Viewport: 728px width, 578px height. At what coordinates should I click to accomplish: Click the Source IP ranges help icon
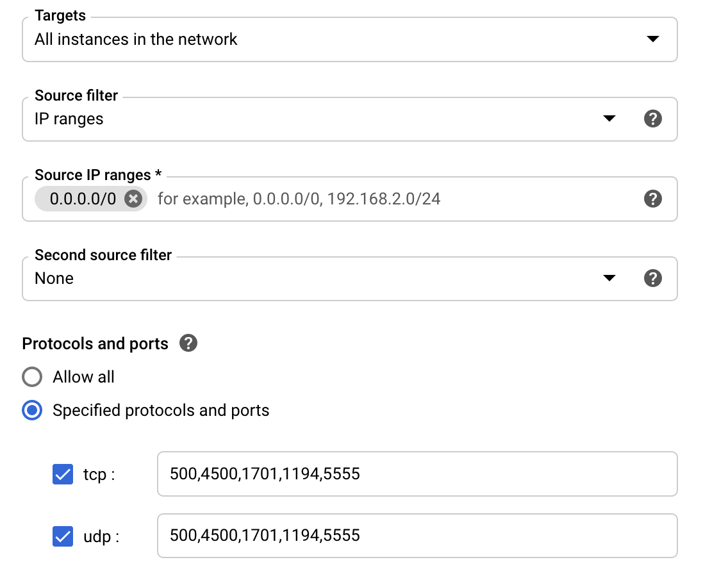[x=653, y=199]
